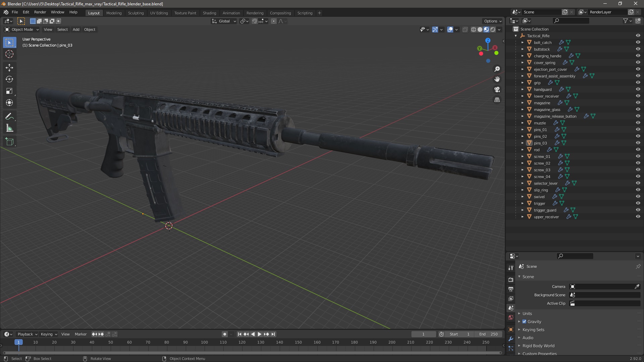The width and height of the screenshot is (644, 362).
Task: Toggle camera view button in viewport
Action: point(497,89)
